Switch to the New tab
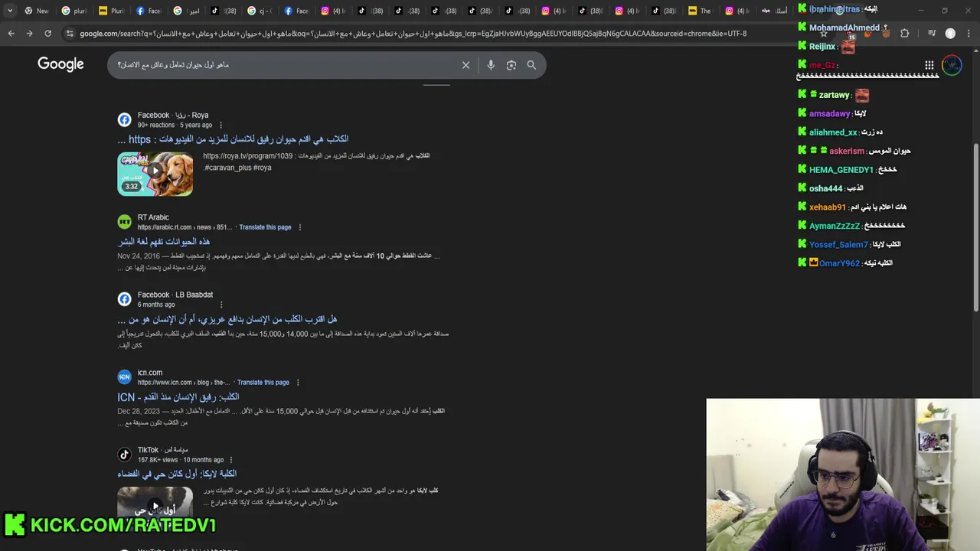980x551 pixels. click(36, 11)
